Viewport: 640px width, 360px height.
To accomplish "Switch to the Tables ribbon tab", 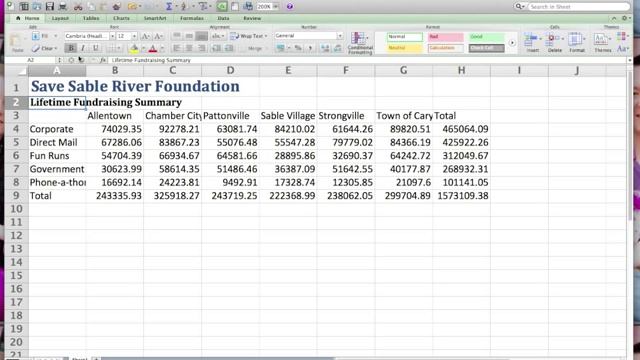I will point(91,18).
